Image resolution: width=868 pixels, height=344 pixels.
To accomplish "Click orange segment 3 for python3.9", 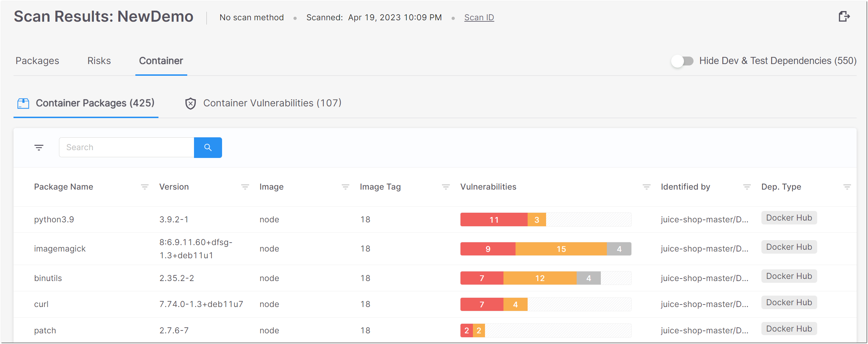I will (537, 219).
